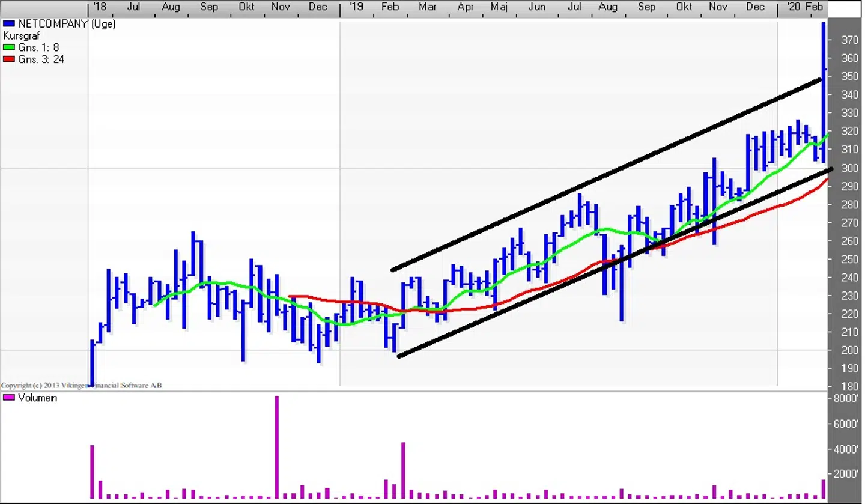The width and height of the screenshot is (865, 504).
Task: Click the tallest volume bar in November 2018
Action: (277, 448)
